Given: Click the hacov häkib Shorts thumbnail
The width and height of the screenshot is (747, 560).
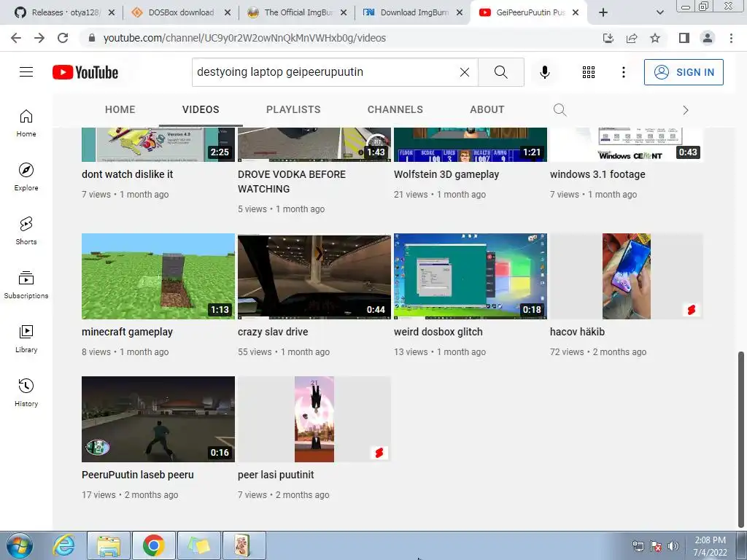Looking at the screenshot, I should click(x=627, y=276).
